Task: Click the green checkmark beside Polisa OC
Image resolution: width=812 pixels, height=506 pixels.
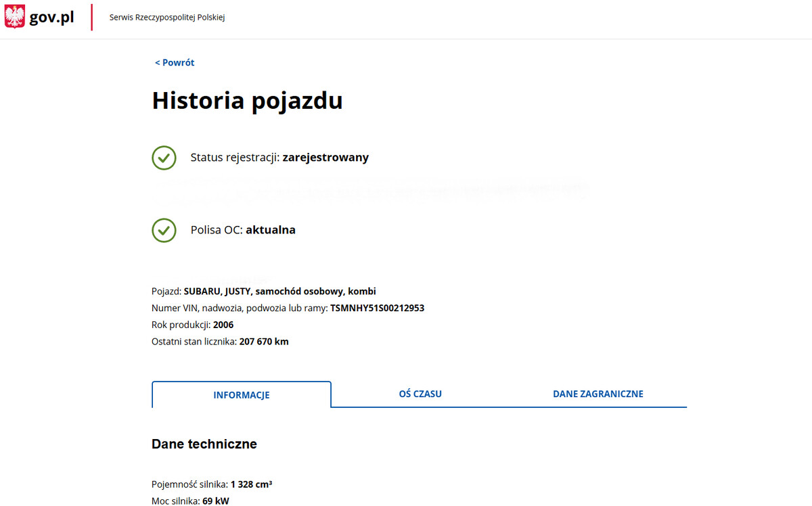Action: pos(164,230)
